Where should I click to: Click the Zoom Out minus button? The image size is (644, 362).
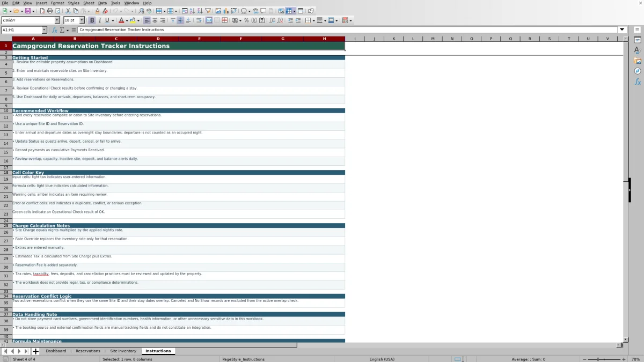click(584, 359)
